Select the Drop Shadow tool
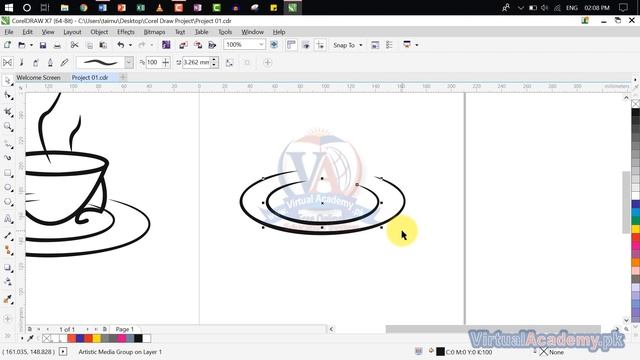The height and width of the screenshot is (360, 640). point(7,268)
